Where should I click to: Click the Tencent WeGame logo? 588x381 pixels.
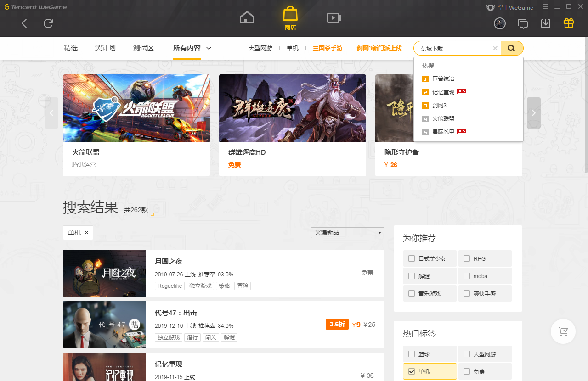(35, 7)
